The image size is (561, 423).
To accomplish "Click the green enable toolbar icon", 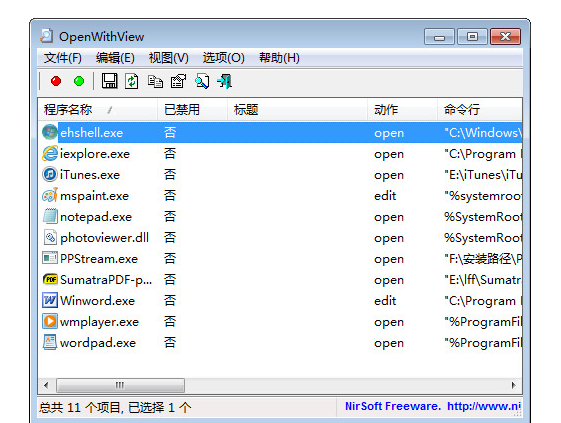I will [79, 81].
